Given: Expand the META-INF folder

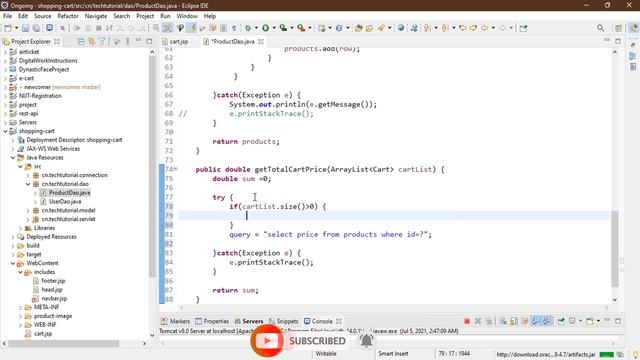Looking at the screenshot, I should coord(20,307).
